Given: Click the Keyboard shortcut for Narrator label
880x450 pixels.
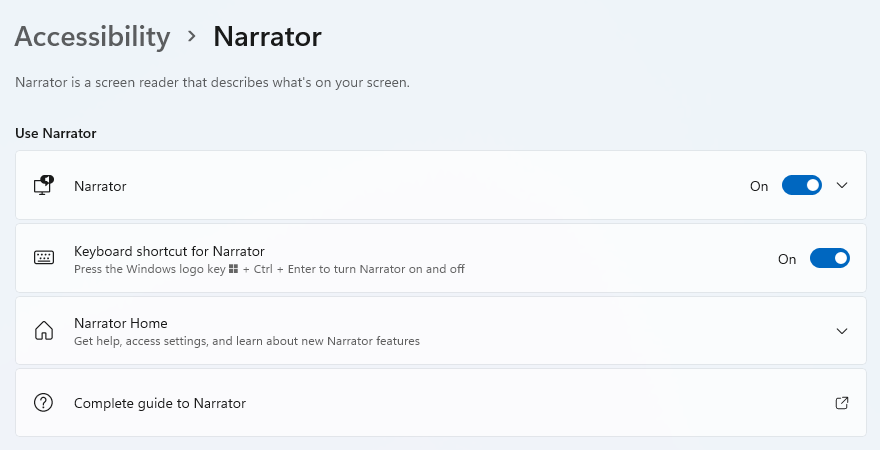Looking at the screenshot, I should click(169, 251).
